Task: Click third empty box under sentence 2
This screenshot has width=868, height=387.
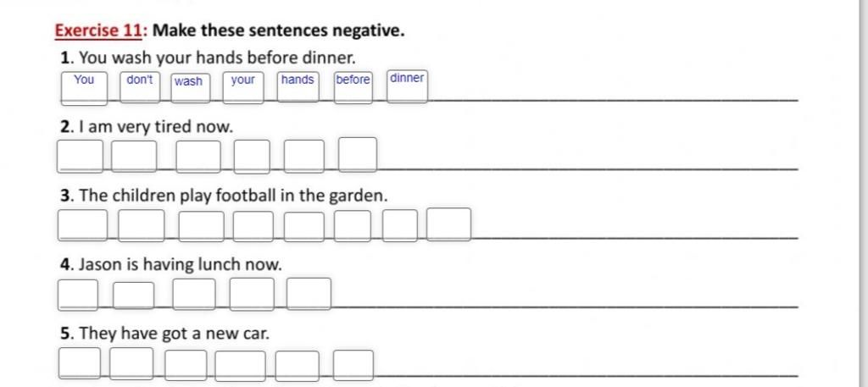Action: point(198,157)
